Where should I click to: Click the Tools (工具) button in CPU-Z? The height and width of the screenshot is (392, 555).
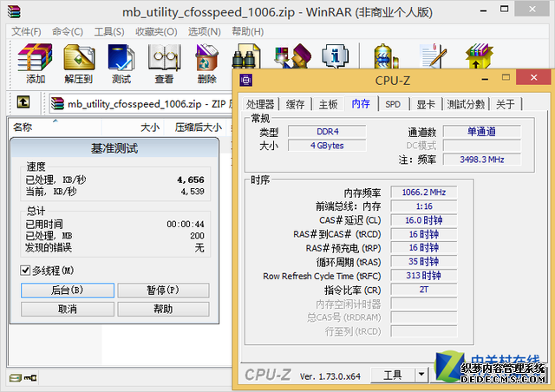[x=393, y=375]
